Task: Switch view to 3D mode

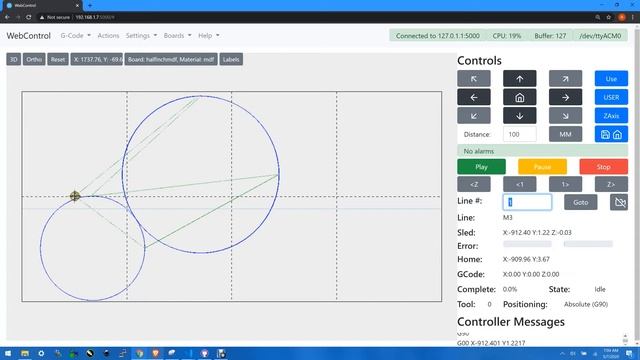Action: tap(13, 59)
